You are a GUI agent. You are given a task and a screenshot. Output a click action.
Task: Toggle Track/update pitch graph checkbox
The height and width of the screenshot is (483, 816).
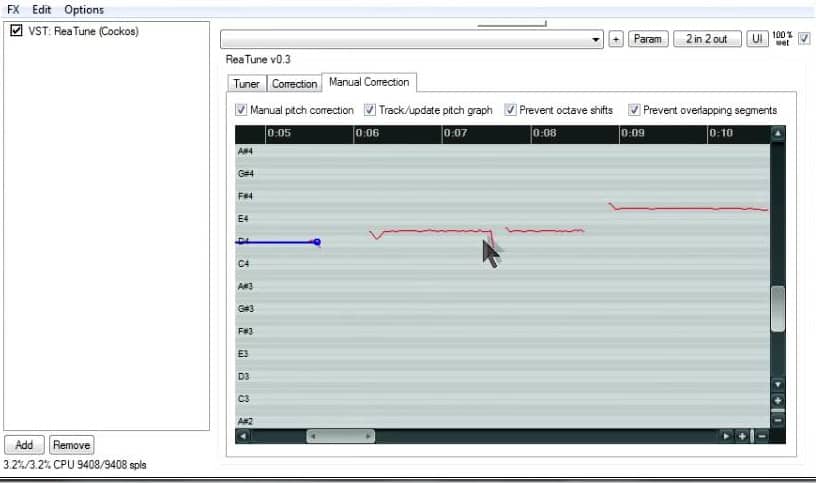[370, 110]
